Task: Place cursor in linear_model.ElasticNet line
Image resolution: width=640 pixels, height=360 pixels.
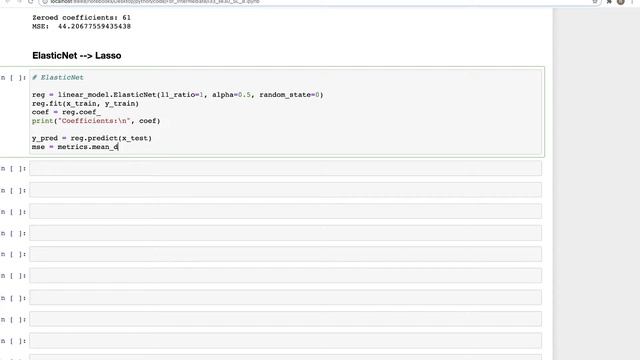Action: click(178, 95)
